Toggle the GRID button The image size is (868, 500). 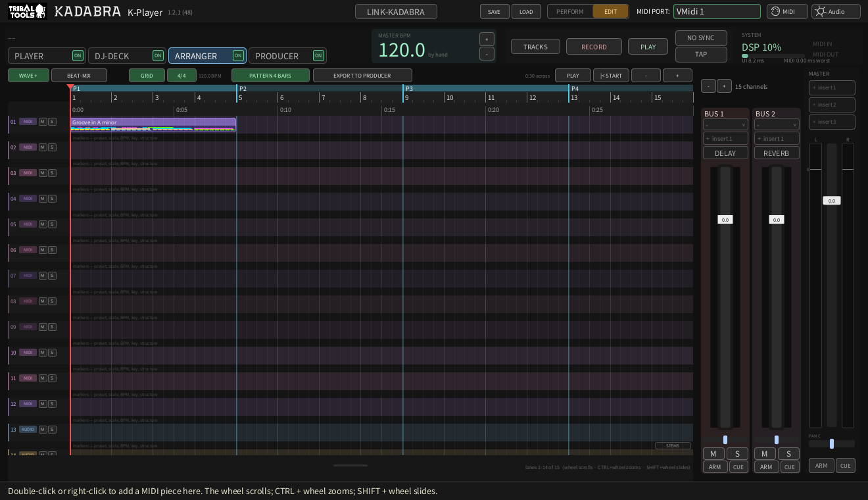[147, 76]
